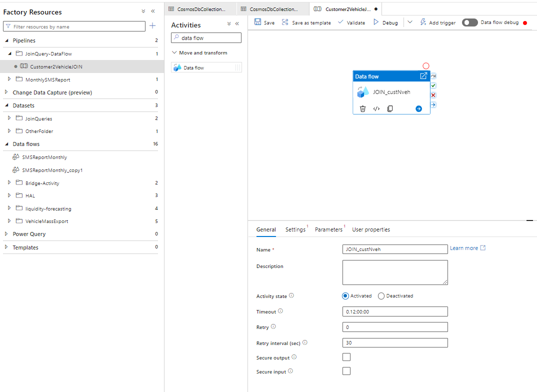Click the Validate button
This screenshot has width=537, height=392.
(x=351, y=22)
